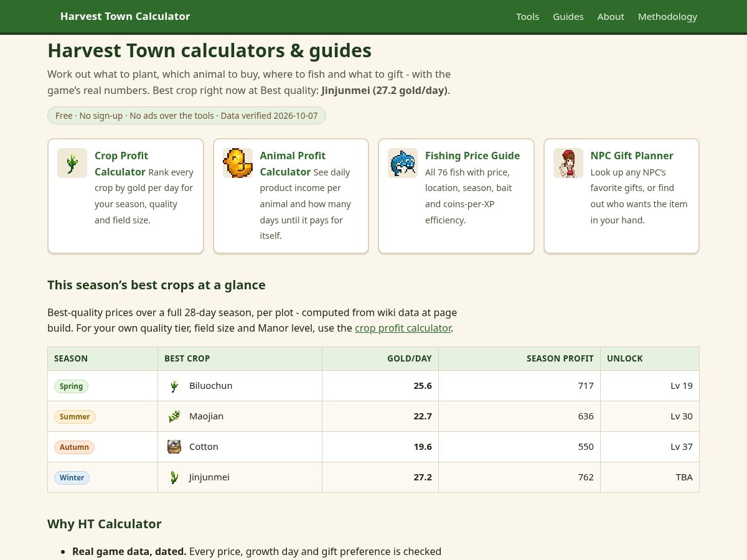Click the Maojian crop name
The image size is (747, 560).
(206, 416)
